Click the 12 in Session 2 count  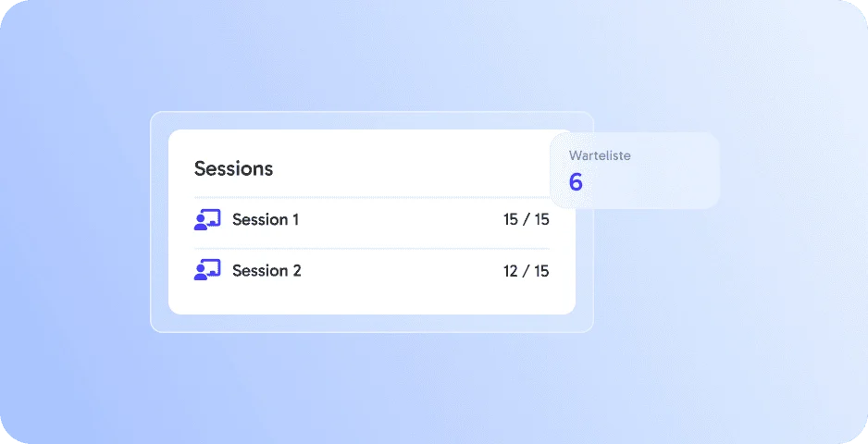(x=511, y=271)
